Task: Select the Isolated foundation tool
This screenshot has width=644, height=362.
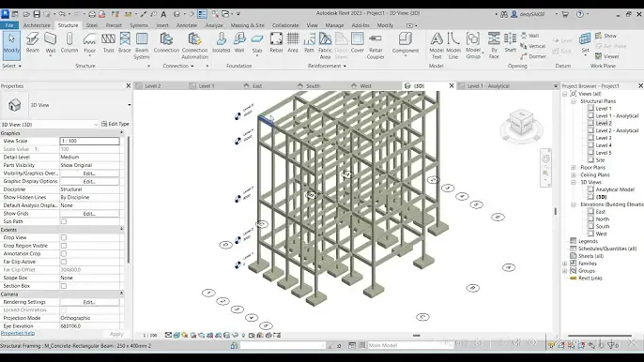Action: click(221, 43)
